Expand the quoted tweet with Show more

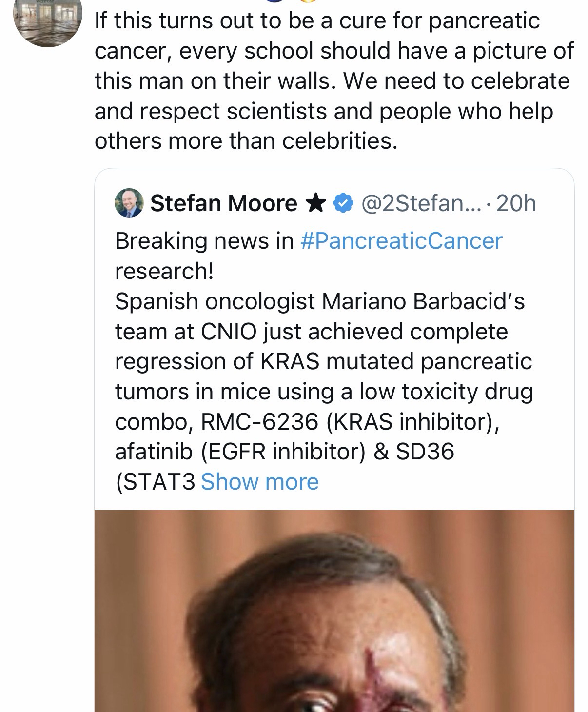(x=259, y=482)
